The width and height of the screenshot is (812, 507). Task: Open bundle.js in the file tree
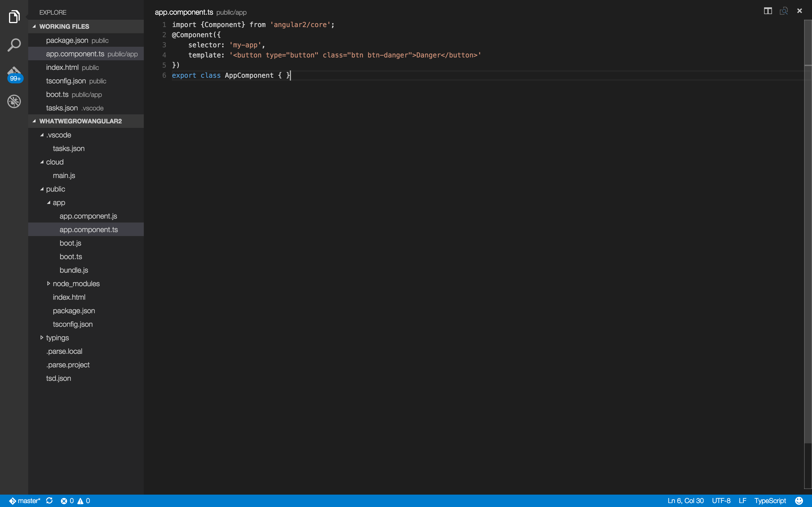click(74, 270)
